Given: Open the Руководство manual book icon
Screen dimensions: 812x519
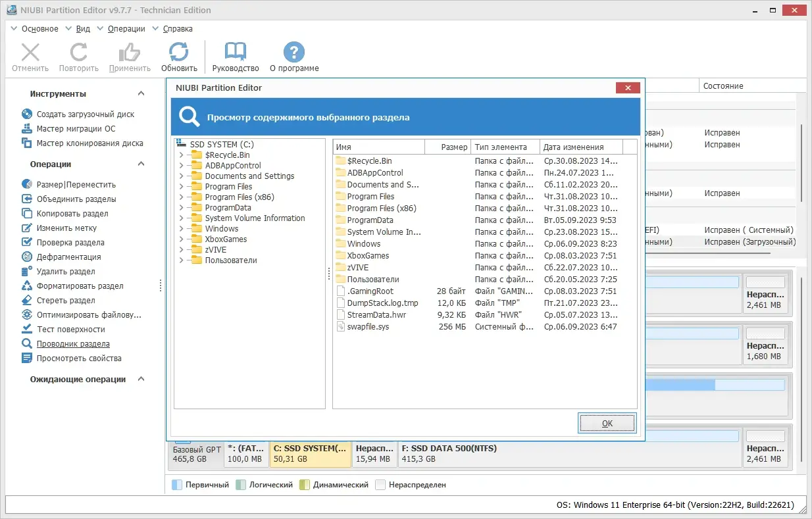Looking at the screenshot, I should pos(236,52).
